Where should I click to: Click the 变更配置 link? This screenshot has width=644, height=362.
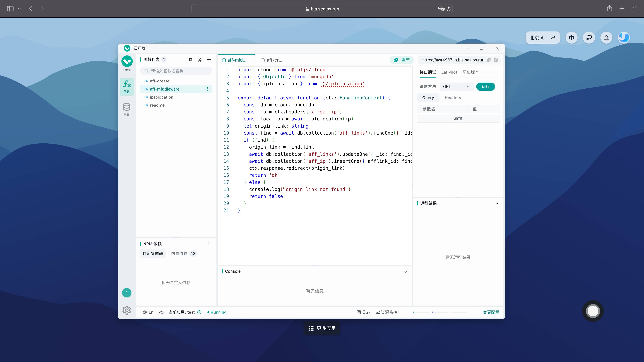(x=491, y=312)
